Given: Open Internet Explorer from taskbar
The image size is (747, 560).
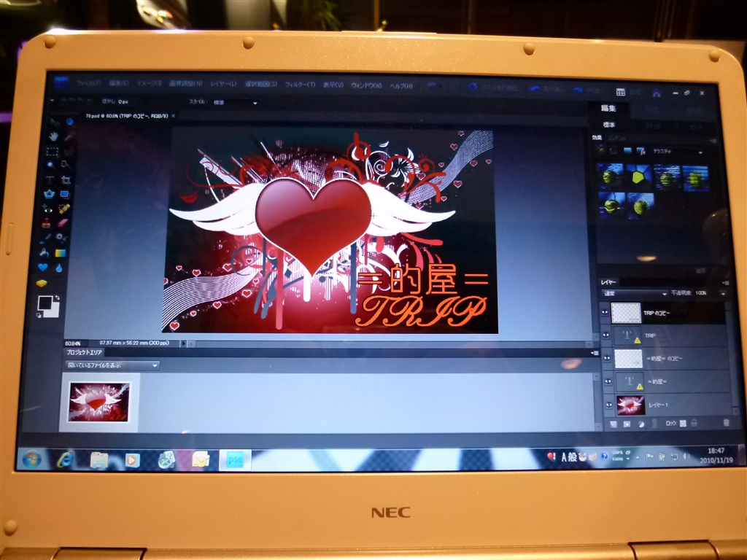Looking at the screenshot, I should [x=65, y=459].
